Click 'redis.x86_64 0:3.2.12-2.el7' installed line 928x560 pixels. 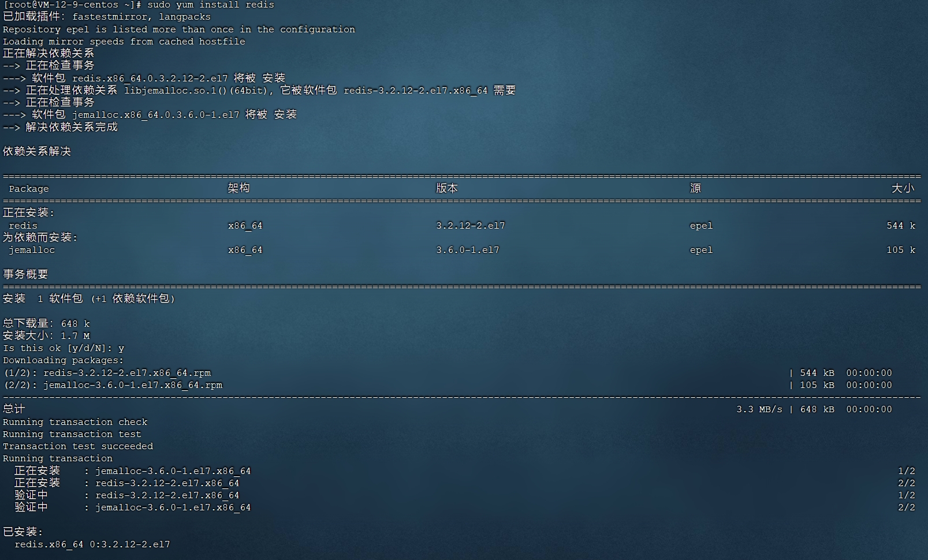(x=92, y=544)
